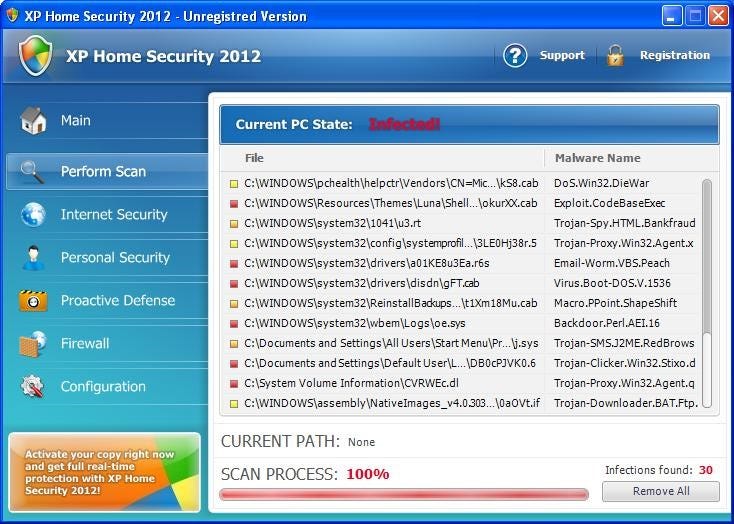Screen dimensions: 734x524
Task: Click the current path value None
Action: 361,443
